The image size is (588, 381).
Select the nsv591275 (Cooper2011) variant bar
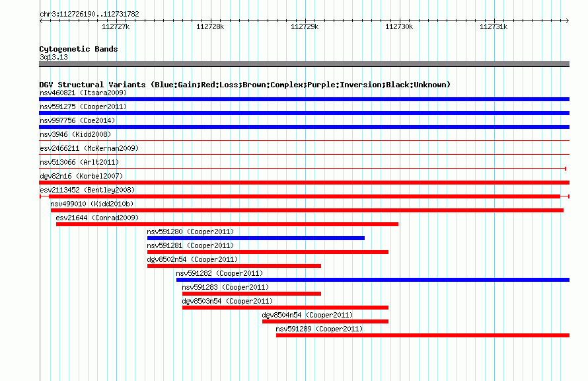click(304, 113)
